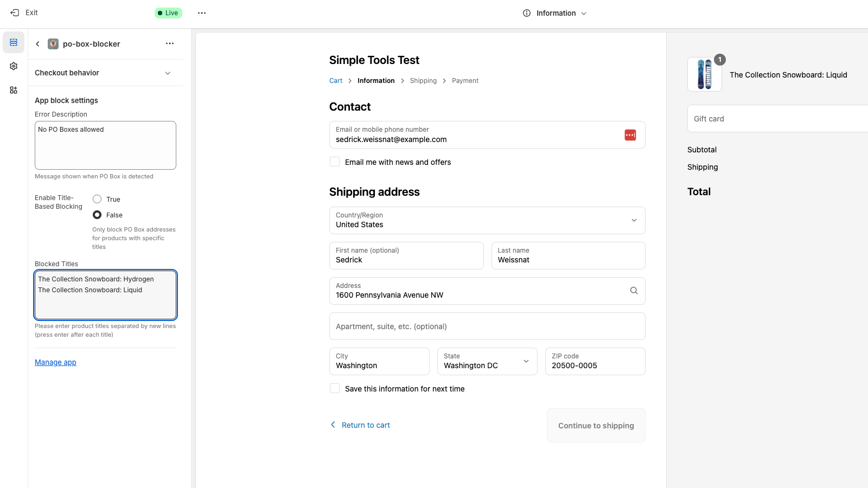Go to Cart in the breadcrumb
Screen dimensions: 868x488
[336, 81]
